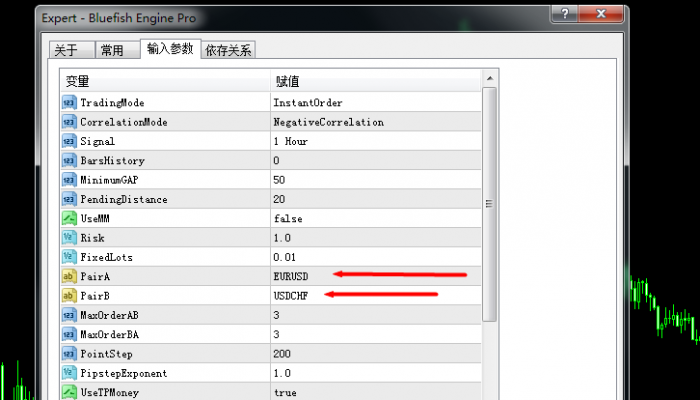This screenshot has height=400, width=700.
Task: Select the InstantOrder value cell
Action: (376, 103)
